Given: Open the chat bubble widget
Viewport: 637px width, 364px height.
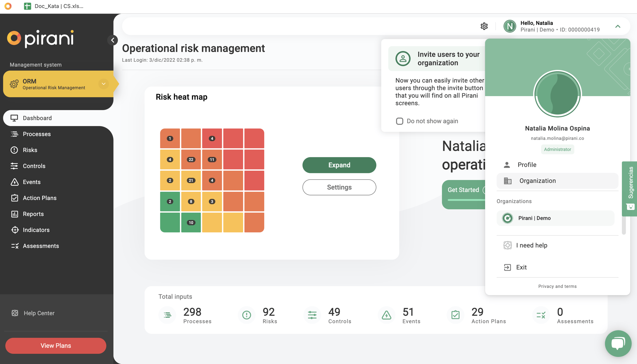Looking at the screenshot, I should pos(618,343).
